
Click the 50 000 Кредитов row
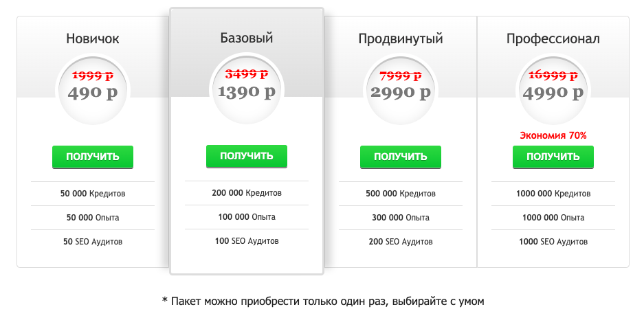[93, 194]
